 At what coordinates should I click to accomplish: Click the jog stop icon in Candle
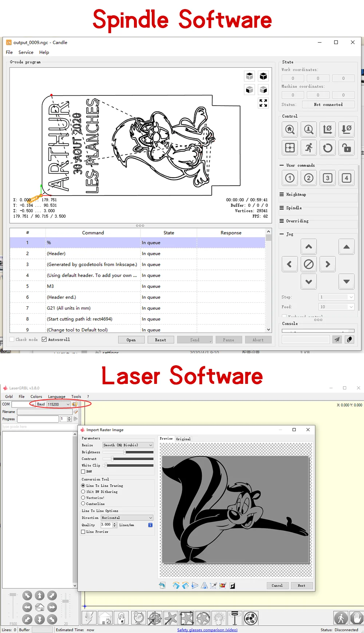(x=309, y=264)
